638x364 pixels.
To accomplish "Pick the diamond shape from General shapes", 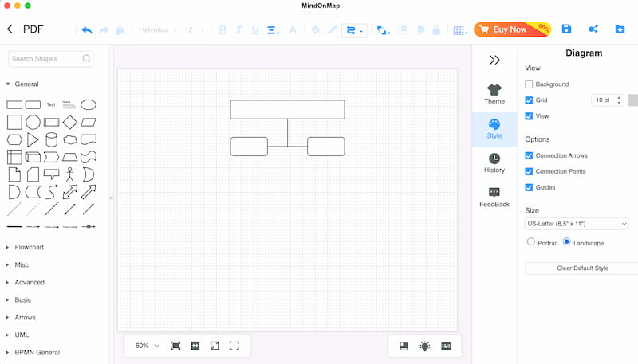I will pos(70,123).
